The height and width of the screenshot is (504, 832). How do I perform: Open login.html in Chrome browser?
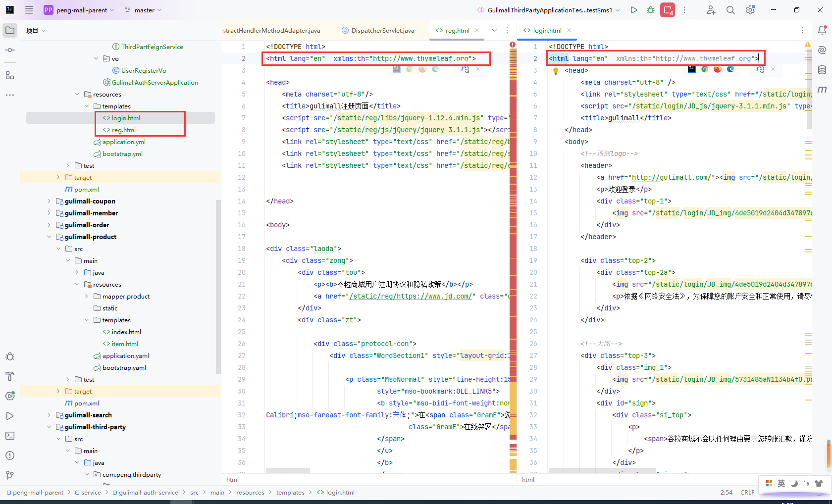pyautogui.click(x=705, y=69)
